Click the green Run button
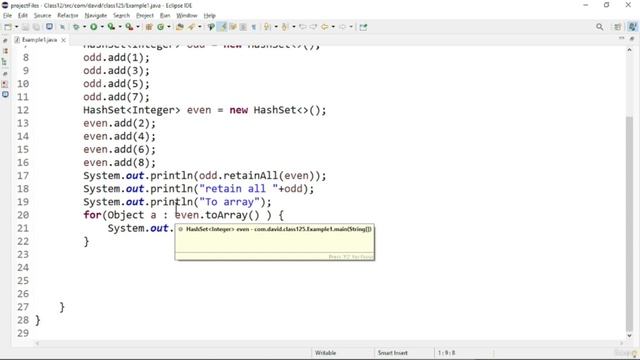The width and height of the screenshot is (640, 360). tap(93, 27)
